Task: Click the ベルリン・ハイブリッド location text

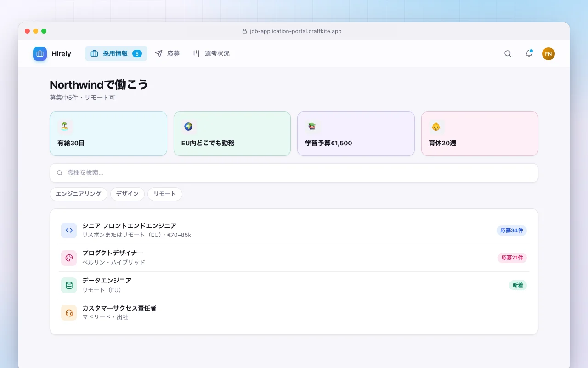Action: coord(113,262)
